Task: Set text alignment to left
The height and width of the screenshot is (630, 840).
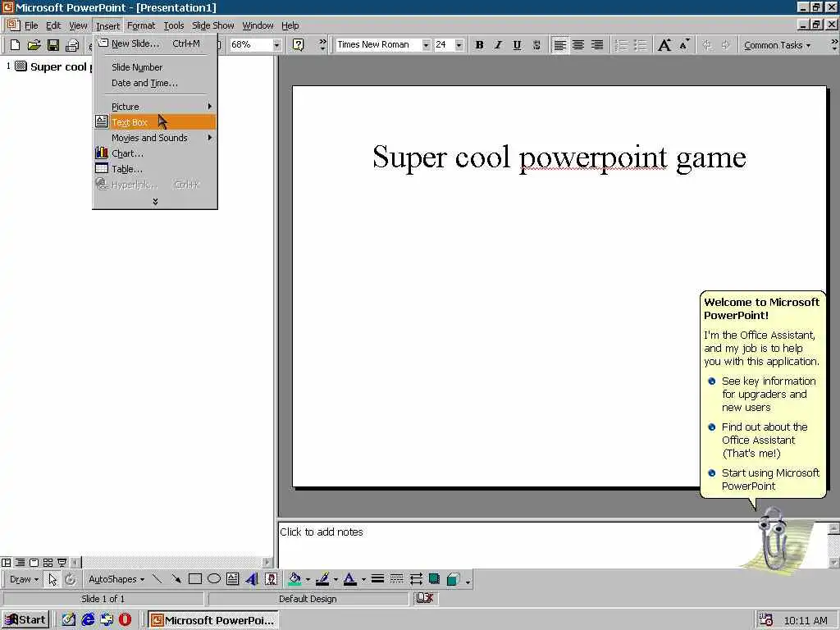Action: pyautogui.click(x=559, y=45)
